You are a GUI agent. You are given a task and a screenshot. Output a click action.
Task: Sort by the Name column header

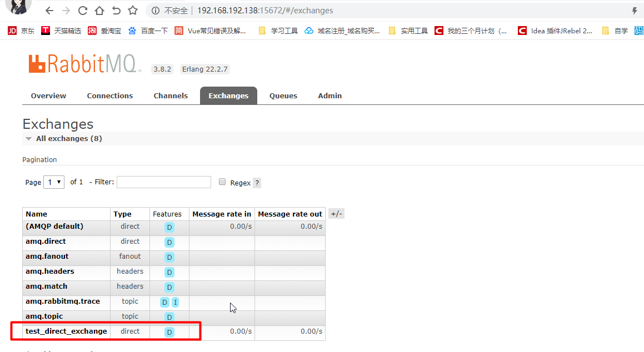[x=36, y=214]
